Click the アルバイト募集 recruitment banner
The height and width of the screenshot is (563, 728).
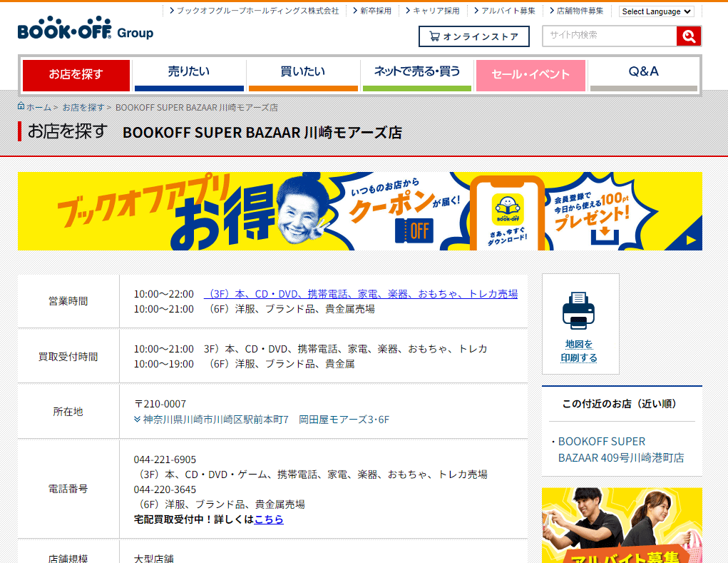[x=621, y=526]
